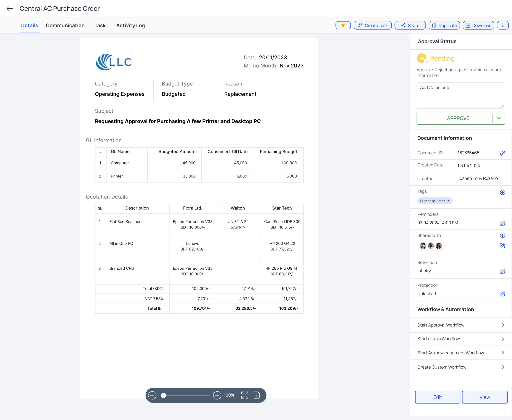Toggle the star favorite button
The width and height of the screenshot is (512, 420).
point(343,25)
